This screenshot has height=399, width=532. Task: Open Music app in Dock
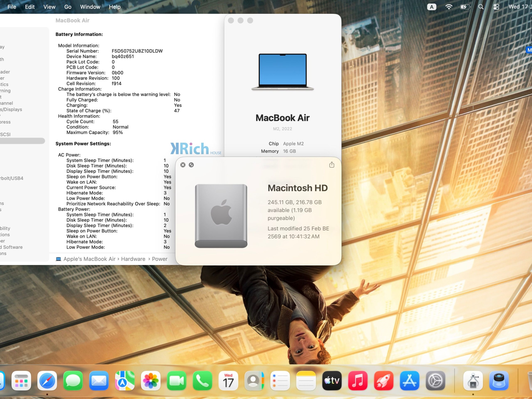pos(358,381)
